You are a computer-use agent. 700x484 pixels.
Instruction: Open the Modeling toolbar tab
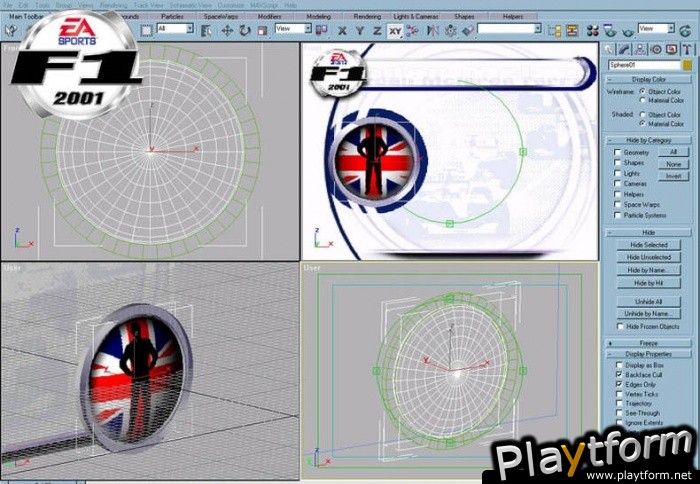(x=318, y=17)
